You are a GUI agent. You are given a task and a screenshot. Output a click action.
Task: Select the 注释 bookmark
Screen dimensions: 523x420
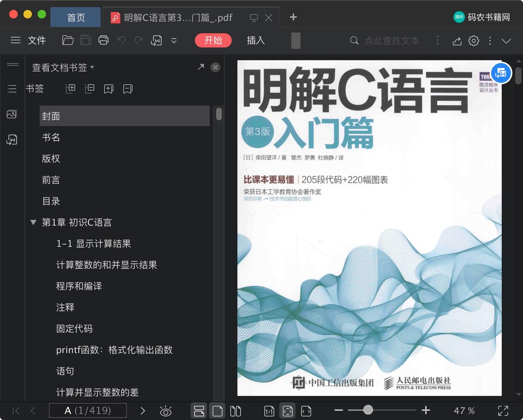(x=65, y=307)
